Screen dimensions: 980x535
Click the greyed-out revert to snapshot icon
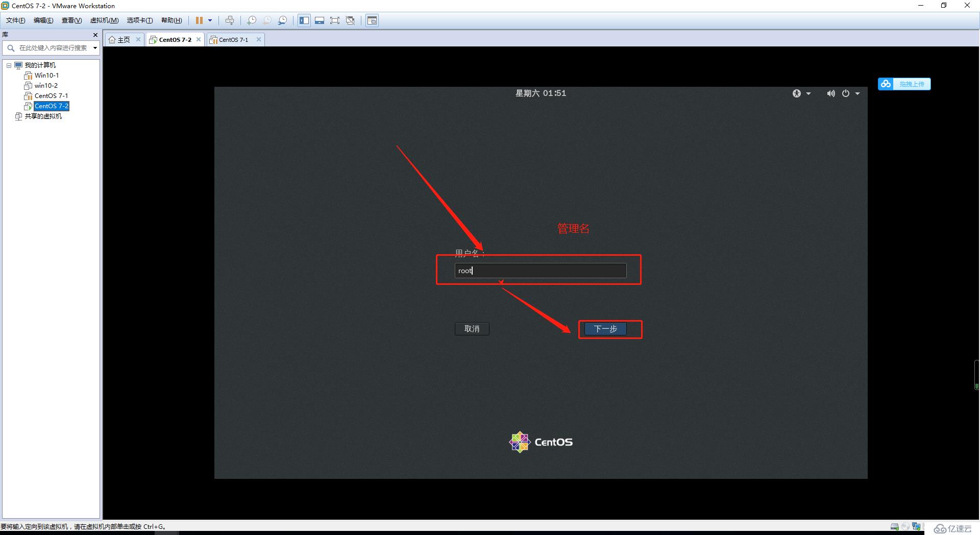tap(267, 20)
